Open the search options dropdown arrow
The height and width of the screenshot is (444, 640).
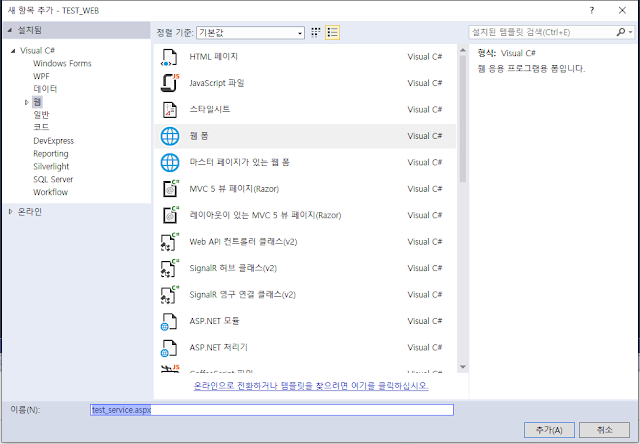[631, 32]
